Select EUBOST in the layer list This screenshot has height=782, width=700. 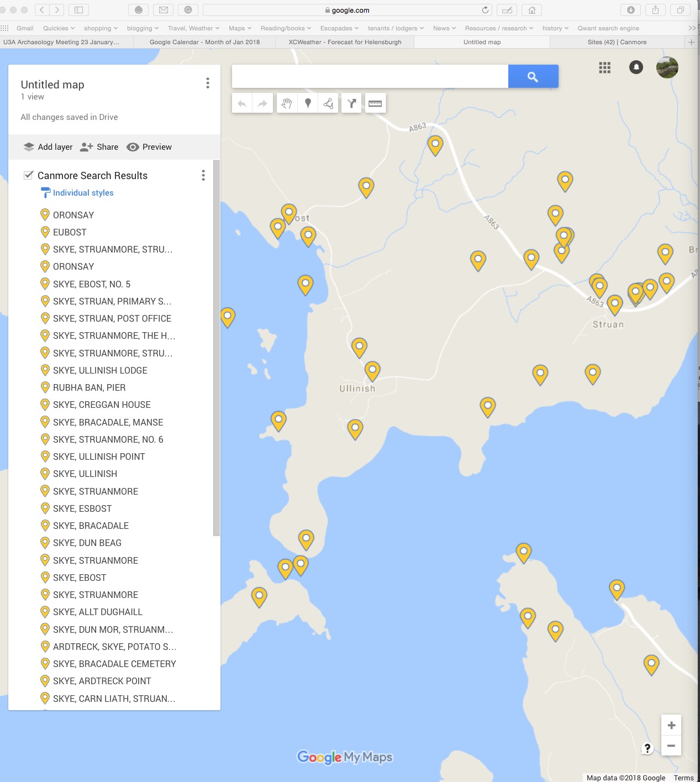click(70, 232)
